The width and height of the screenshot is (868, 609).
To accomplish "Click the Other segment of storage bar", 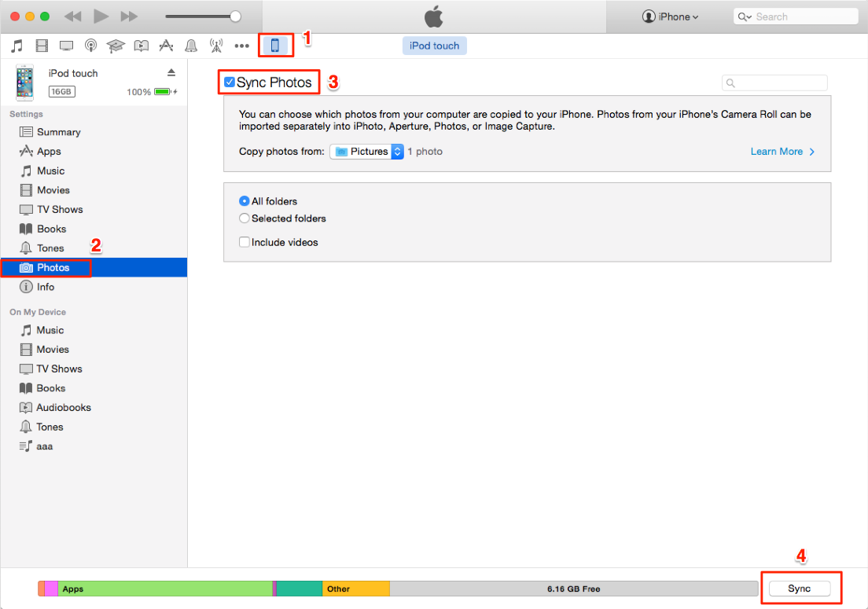I will click(356, 589).
